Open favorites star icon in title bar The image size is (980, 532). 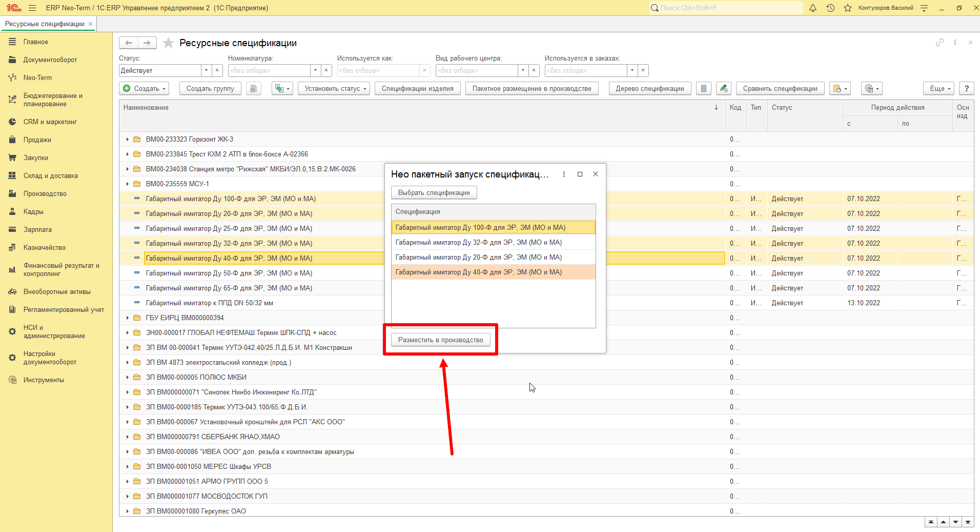pyautogui.click(x=848, y=8)
